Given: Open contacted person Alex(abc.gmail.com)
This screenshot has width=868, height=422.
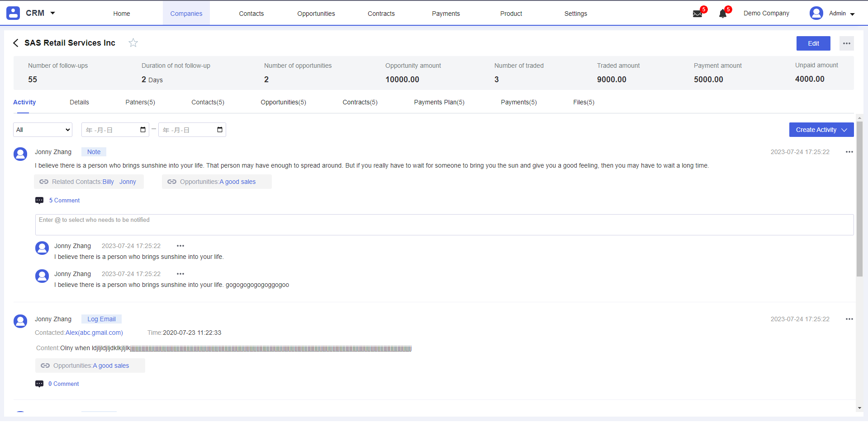Looking at the screenshot, I should pos(94,333).
